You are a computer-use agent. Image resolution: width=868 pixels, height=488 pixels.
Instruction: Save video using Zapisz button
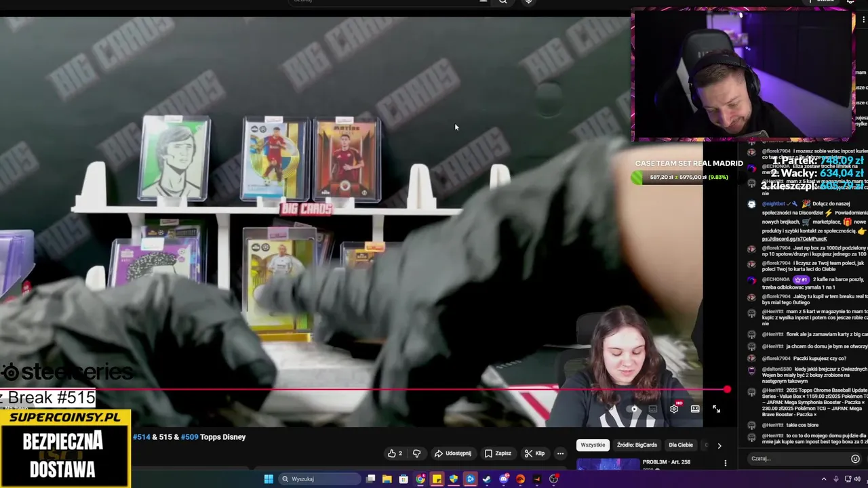pyautogui.click(x=498, y=453)
